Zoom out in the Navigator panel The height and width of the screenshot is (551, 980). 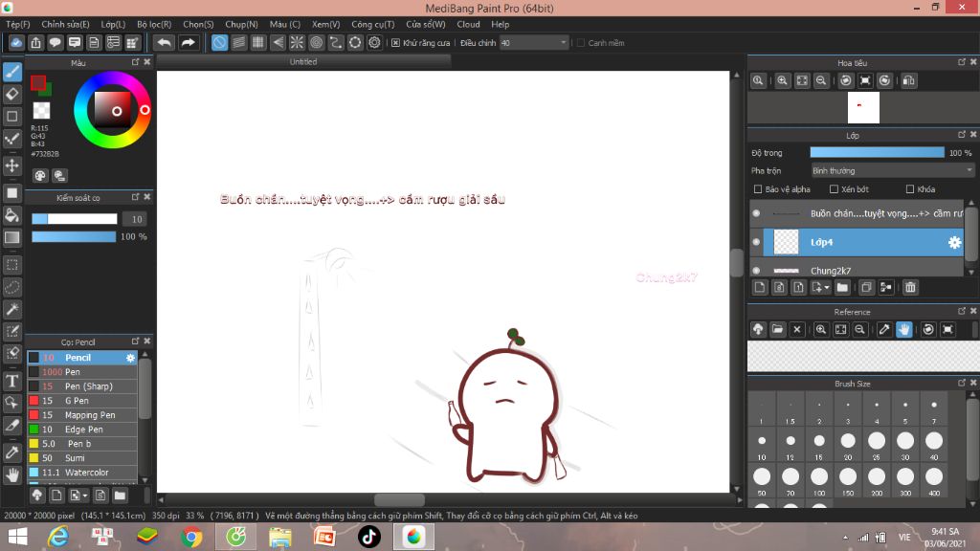coord(821,80)
